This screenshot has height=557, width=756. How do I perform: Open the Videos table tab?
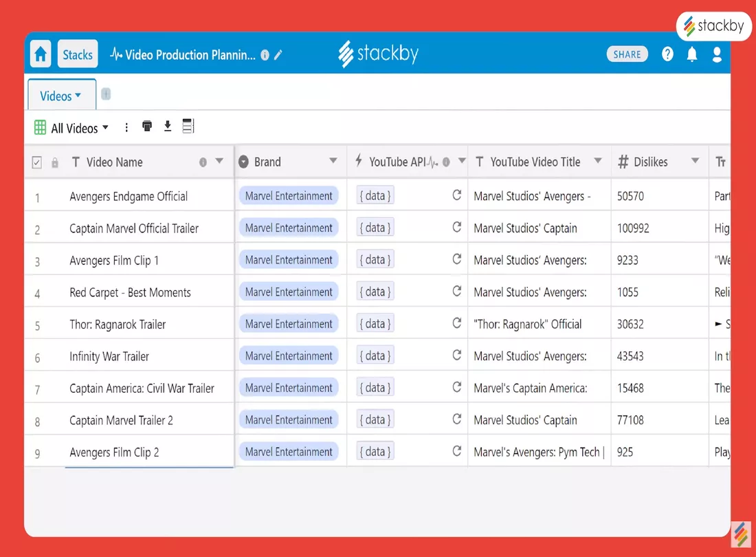pos(61,96)
